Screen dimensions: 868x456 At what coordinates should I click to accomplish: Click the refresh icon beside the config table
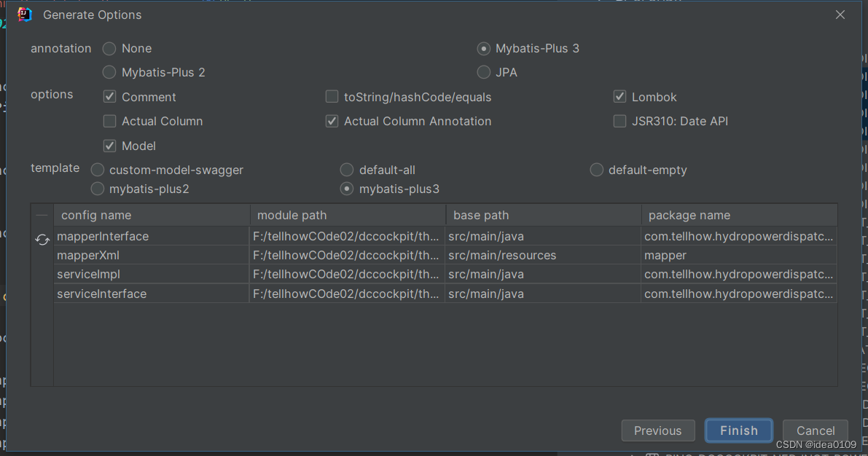(x=42, y=238)
